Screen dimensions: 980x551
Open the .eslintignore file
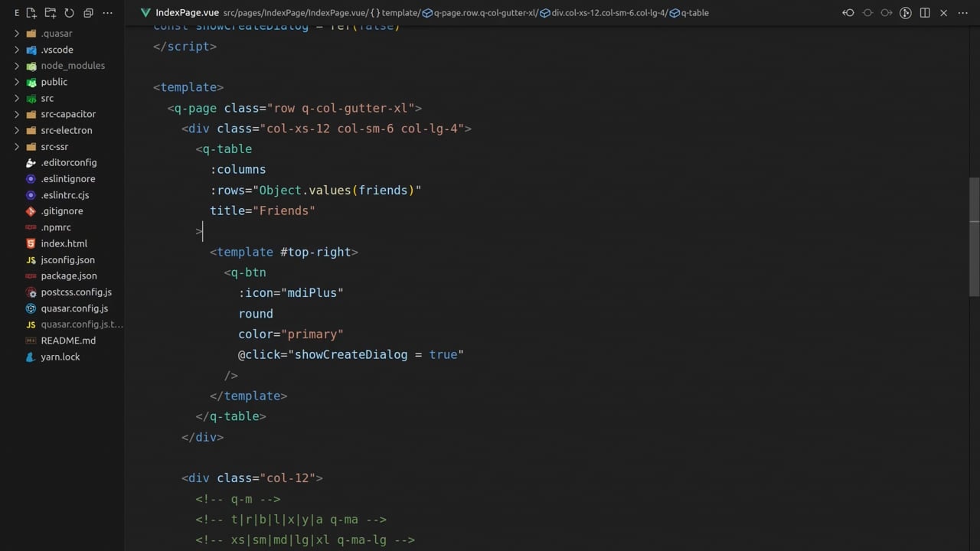(x=68, y=178)
